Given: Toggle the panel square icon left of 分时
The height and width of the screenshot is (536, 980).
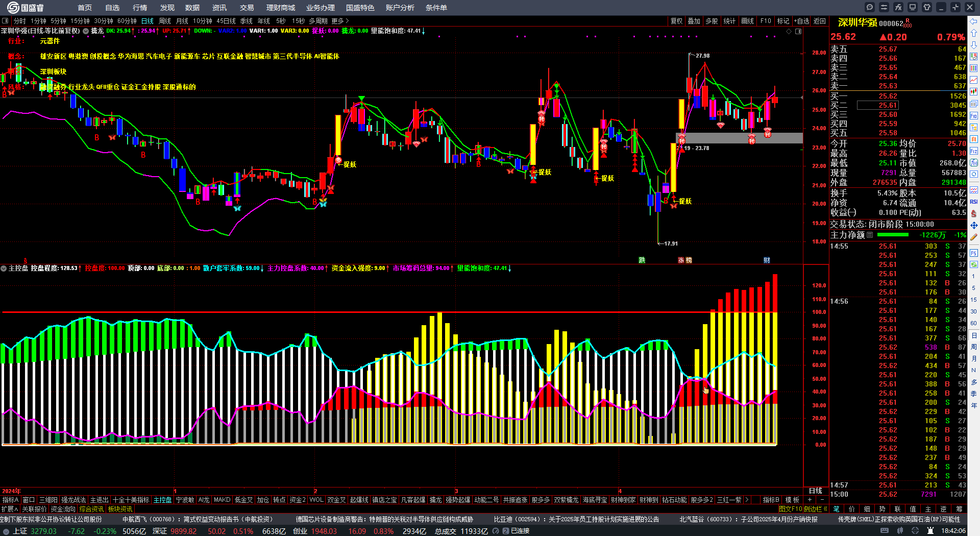Looking at the screenshot, I should (x=5, y=21).
